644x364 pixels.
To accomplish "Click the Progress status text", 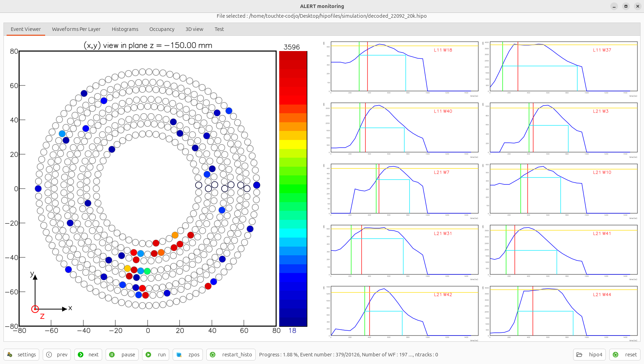I will tap(348, 355).
